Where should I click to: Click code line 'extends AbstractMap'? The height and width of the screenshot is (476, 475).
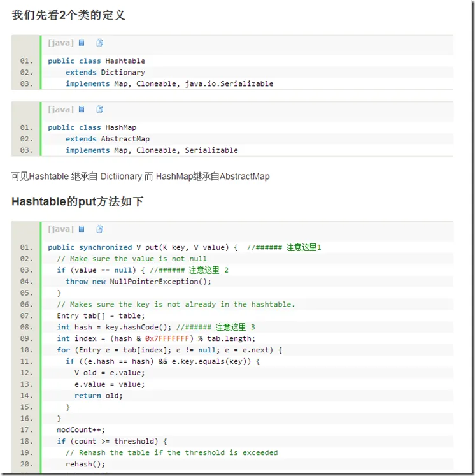108,139
